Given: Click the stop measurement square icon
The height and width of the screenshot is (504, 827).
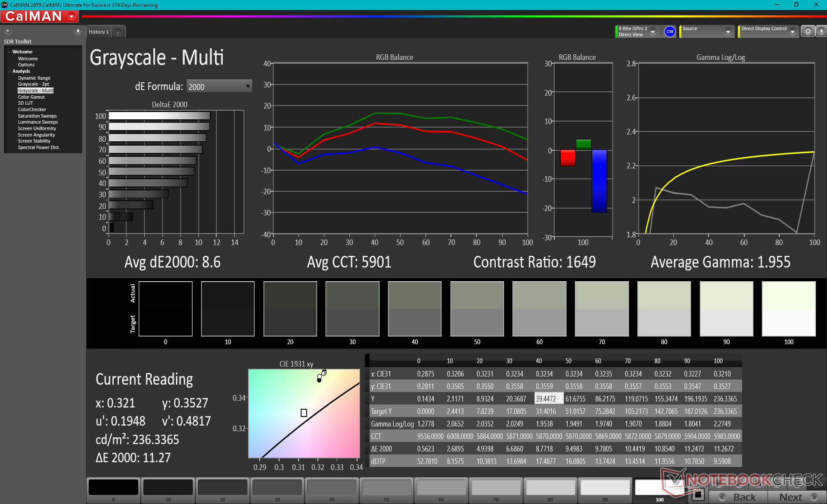Looking at the screenshot, I should [x=698, y=495].
